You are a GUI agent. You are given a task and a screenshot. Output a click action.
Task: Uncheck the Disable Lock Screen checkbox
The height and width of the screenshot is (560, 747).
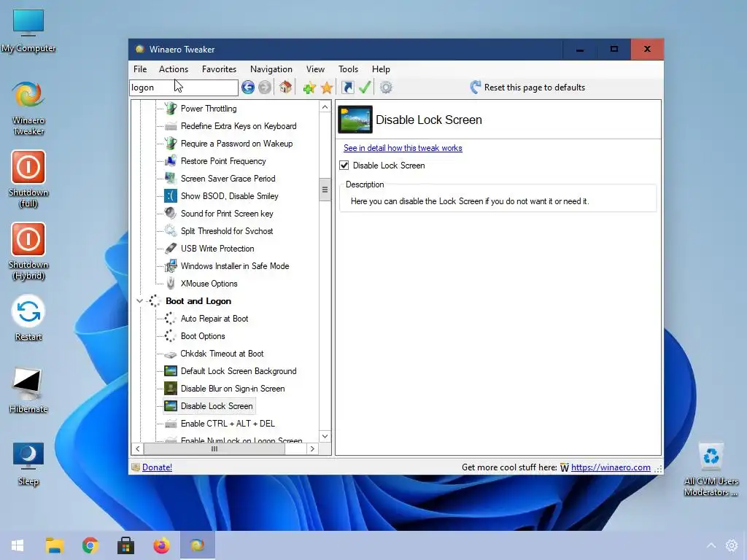pos(344,166)
